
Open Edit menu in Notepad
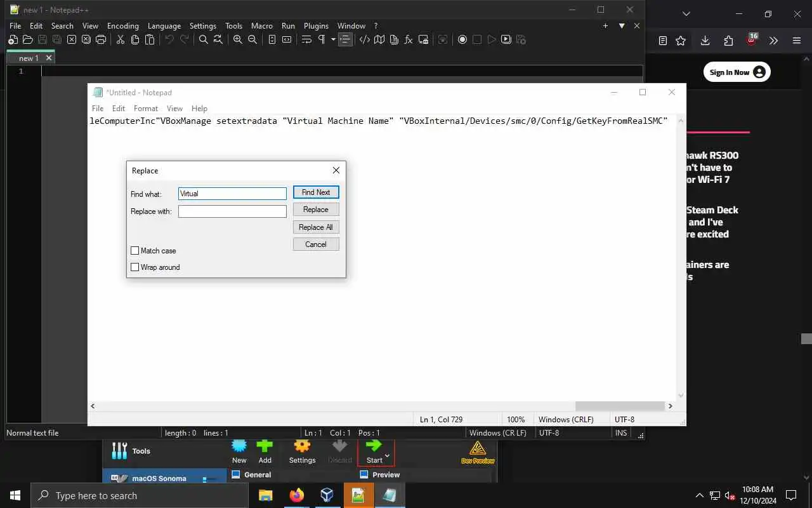tap(119, 109)
